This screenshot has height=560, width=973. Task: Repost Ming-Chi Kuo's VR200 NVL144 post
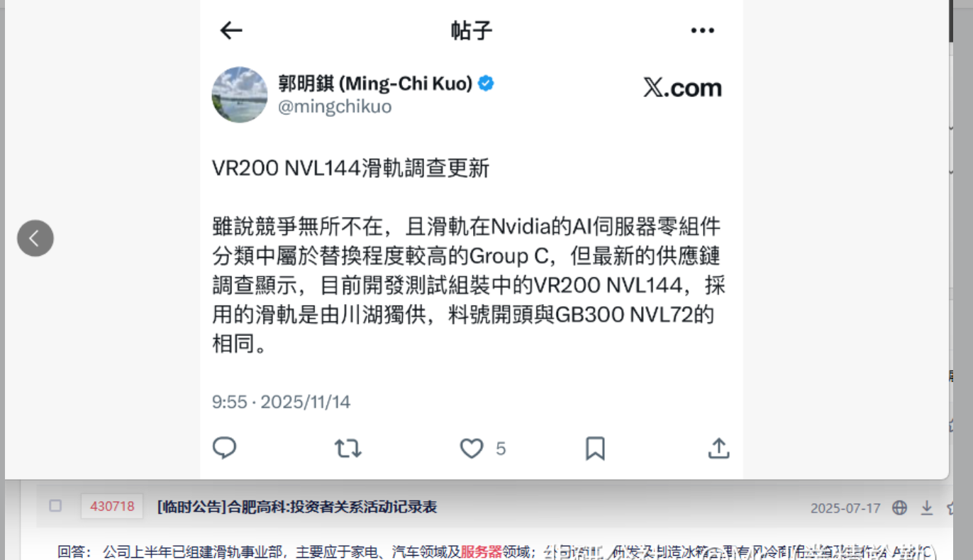point(347,448)
